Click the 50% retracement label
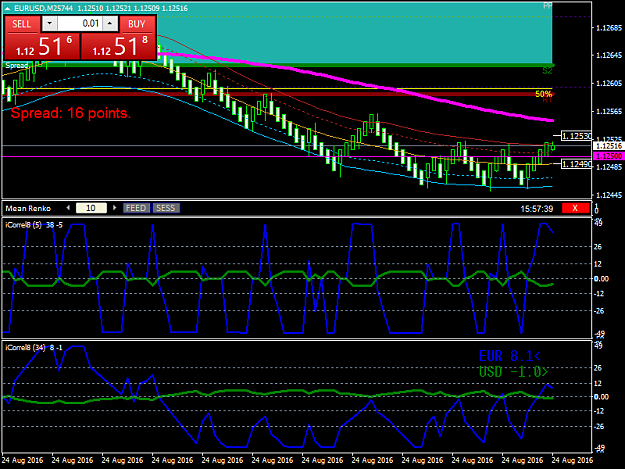Screen dimensions: 625x469 coord(544,94)
